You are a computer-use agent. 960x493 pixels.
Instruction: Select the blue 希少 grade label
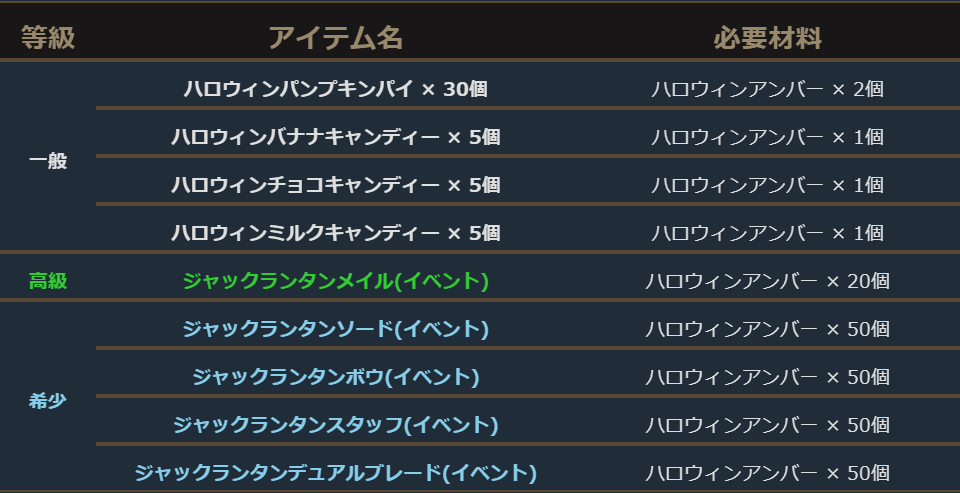(48, 401)
